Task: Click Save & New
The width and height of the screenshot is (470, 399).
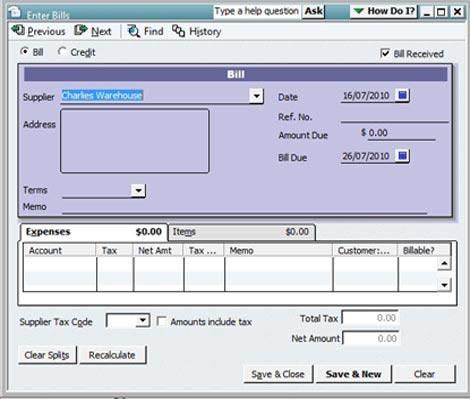Action: pos(354,374)
